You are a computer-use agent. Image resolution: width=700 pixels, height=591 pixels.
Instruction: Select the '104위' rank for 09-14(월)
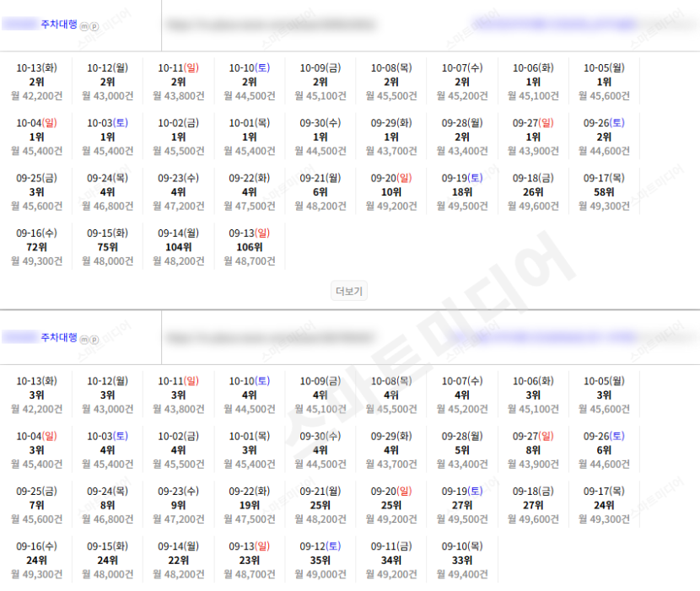[x=179, y=247]
